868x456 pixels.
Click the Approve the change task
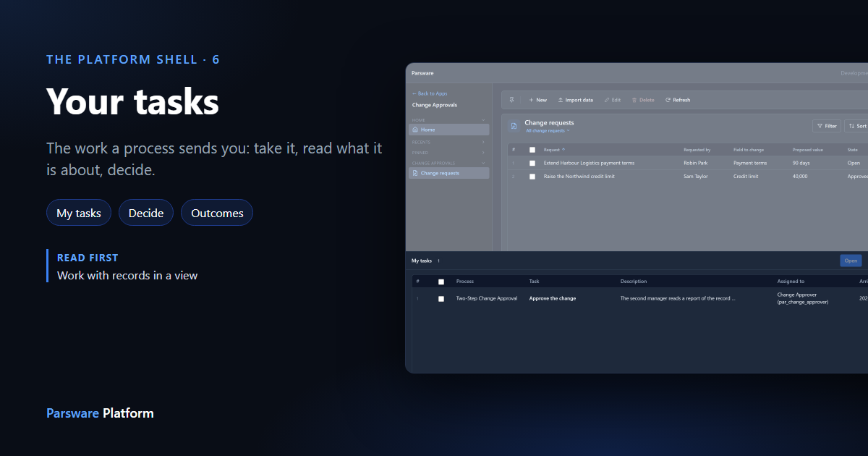[553, 298]
